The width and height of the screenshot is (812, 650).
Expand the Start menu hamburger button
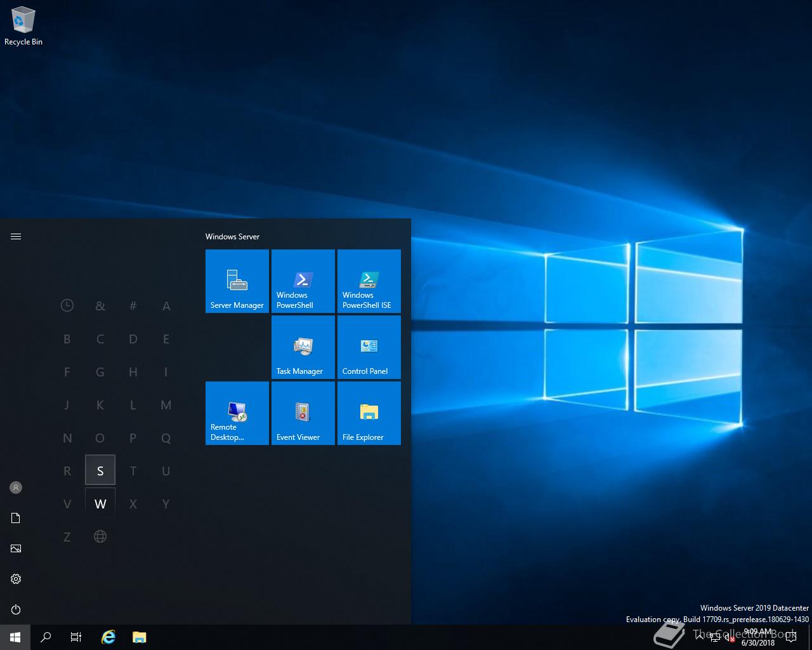click(16, 236)
